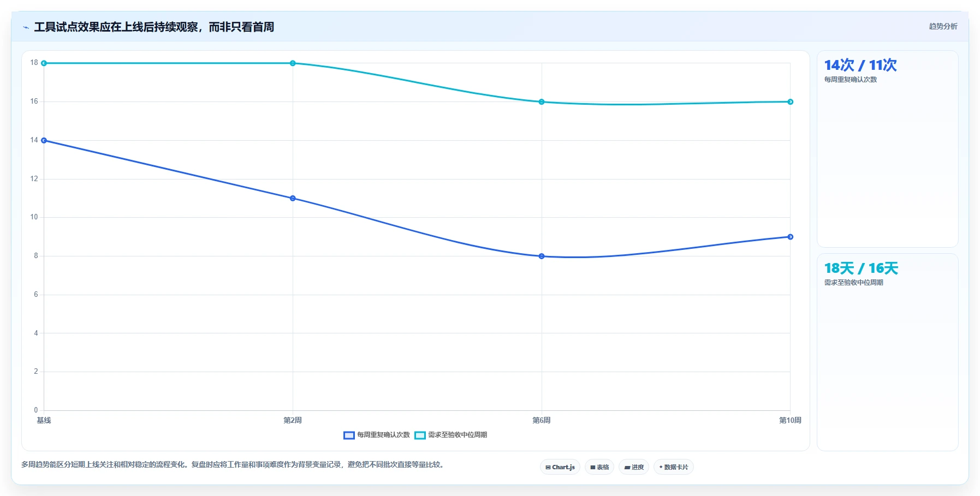980x496 pixels.
Task: Toggle the 每周重复确认次数 legend item
Action: point(377,435)
